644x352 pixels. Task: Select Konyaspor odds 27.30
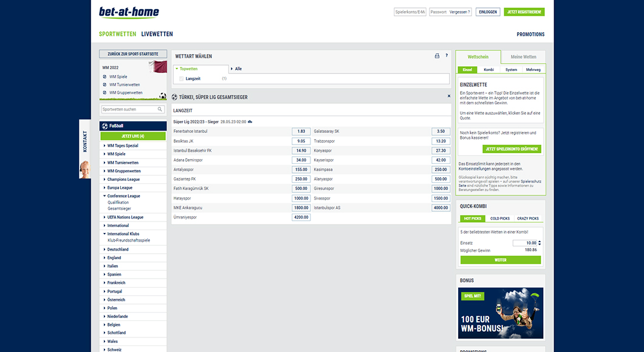pos(440,151)
